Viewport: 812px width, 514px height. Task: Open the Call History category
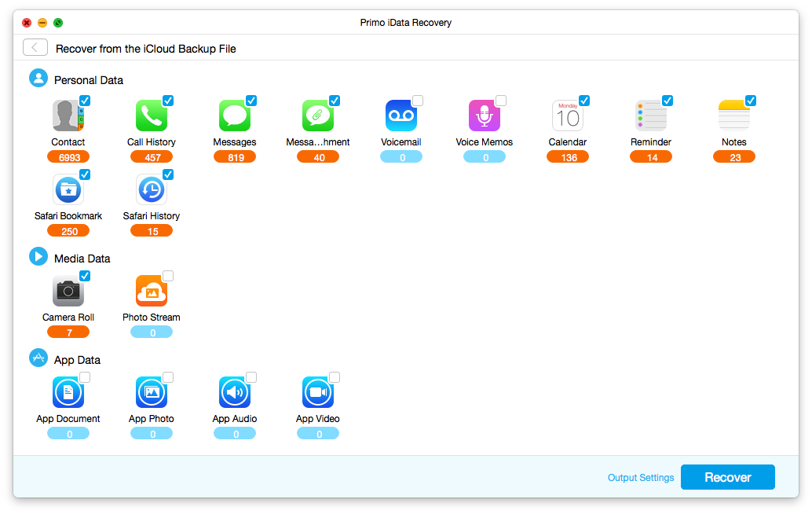click(x=152, y=115)
